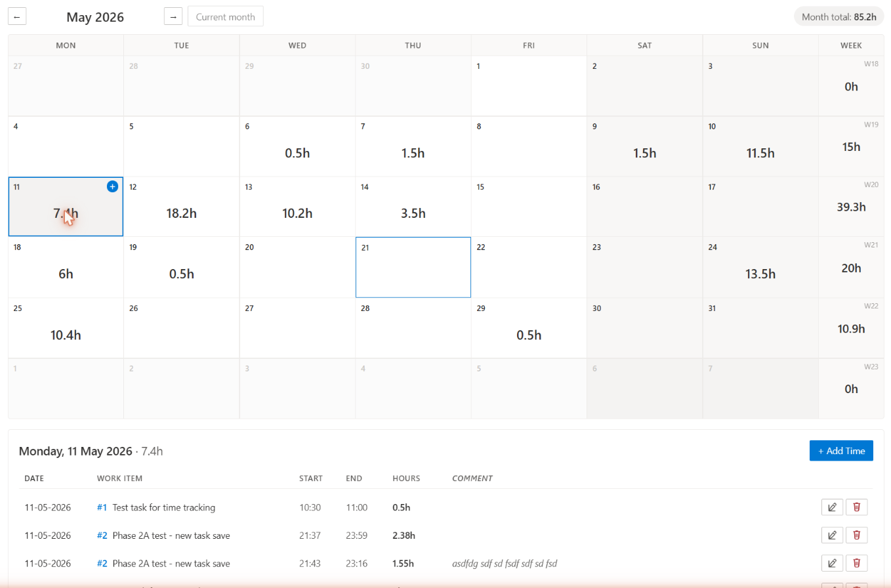The image size is (891, 588).
Task: Select May 14 cell showing 3.5h
Action: [413, 207]
